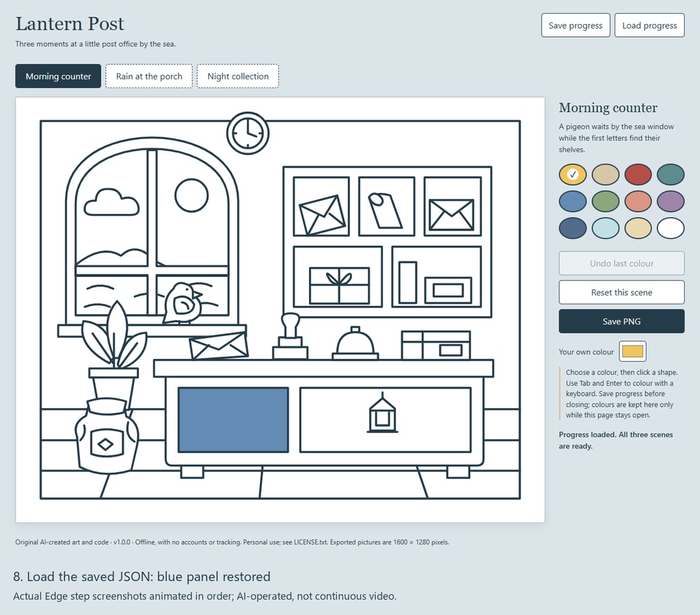Choose the red colour swatch
The image size is (700, 615).
tap(638, 174)
